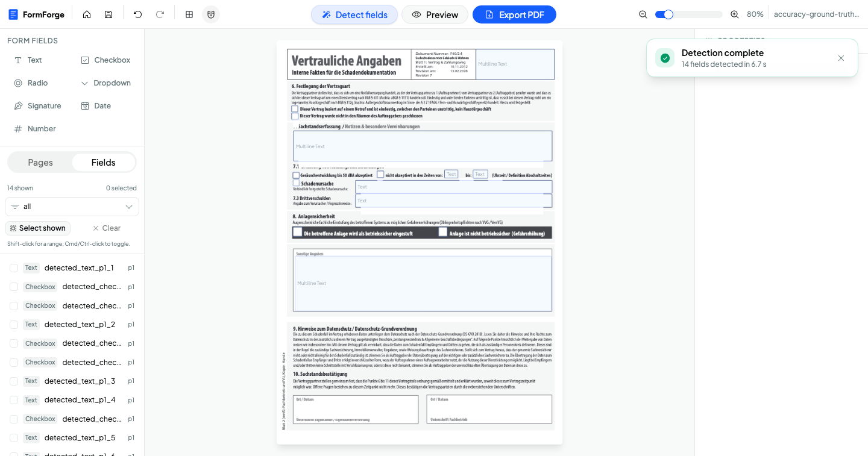The width and height of the screenshot is (868, 456).
Task: Toggle the grid overlay icon
Action: pos(189,14)
